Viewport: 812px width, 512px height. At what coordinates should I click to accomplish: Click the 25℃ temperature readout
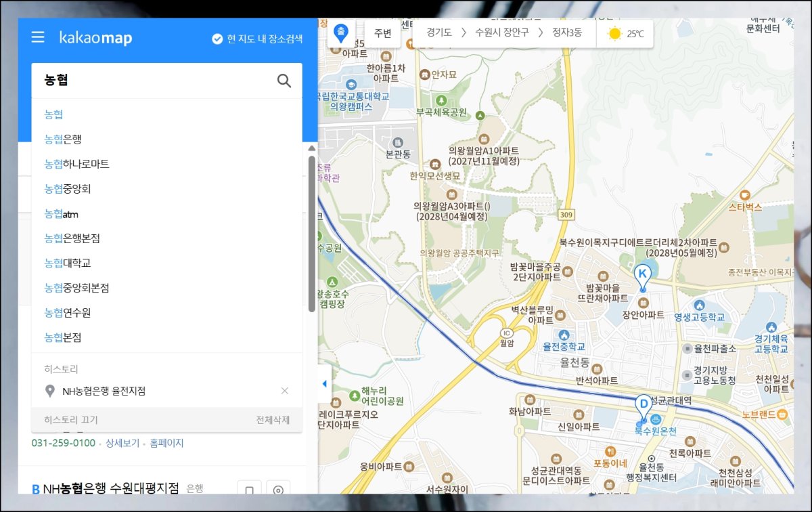click(635, 33)
